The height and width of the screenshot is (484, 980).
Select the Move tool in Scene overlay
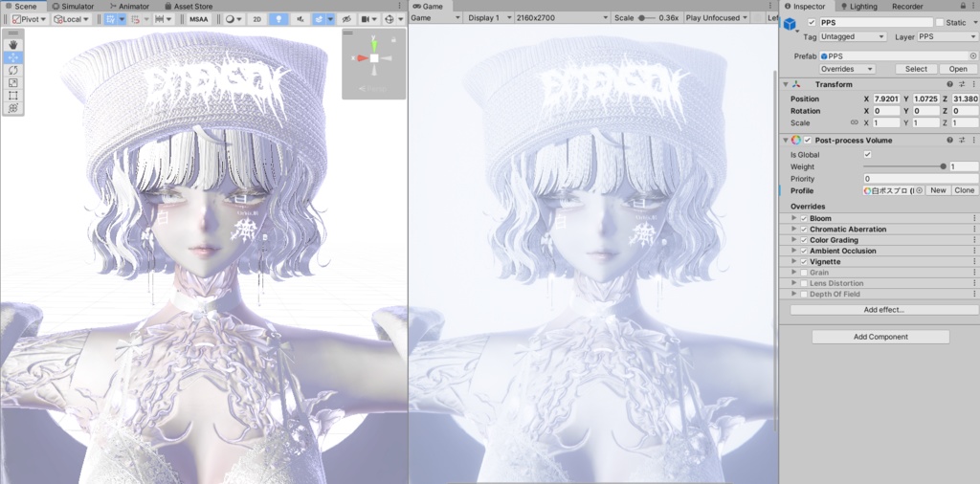13,57
